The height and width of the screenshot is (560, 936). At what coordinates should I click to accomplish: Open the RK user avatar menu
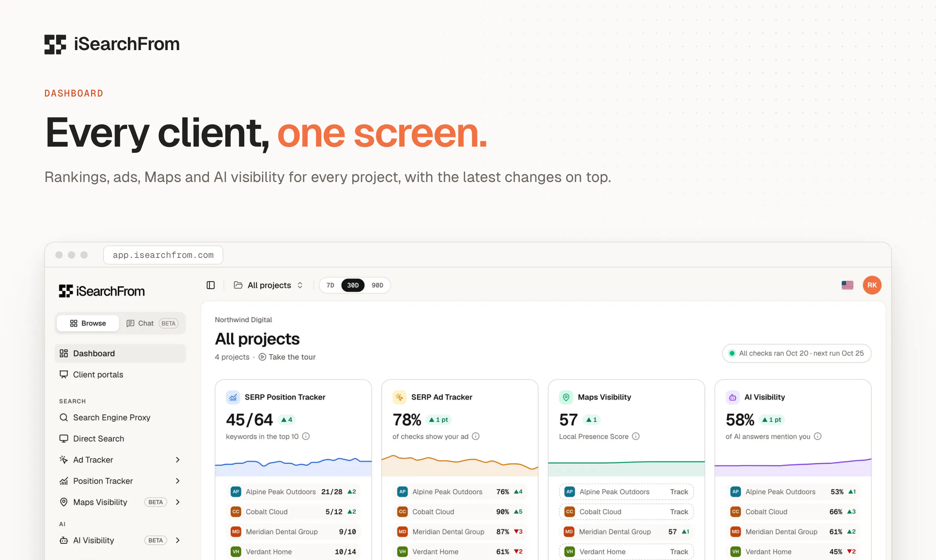pos(872,285)
